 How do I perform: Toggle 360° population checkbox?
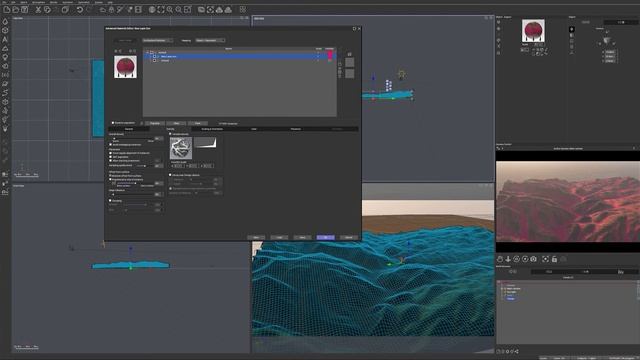click(x=110, y=157)
